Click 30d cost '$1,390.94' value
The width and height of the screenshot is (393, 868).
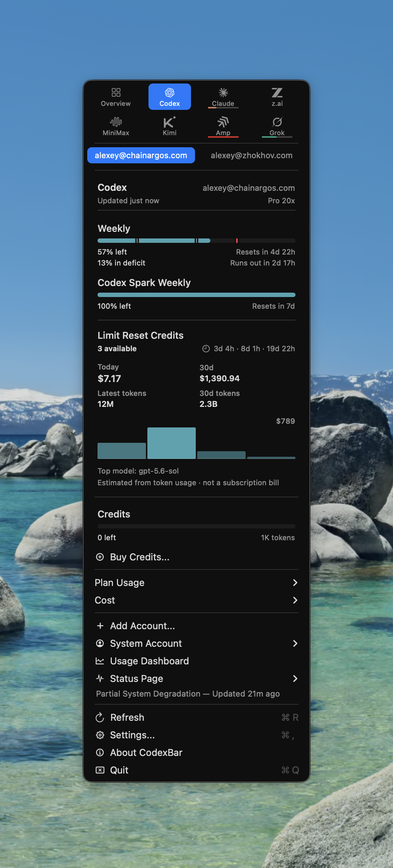[x=220, y=379]
